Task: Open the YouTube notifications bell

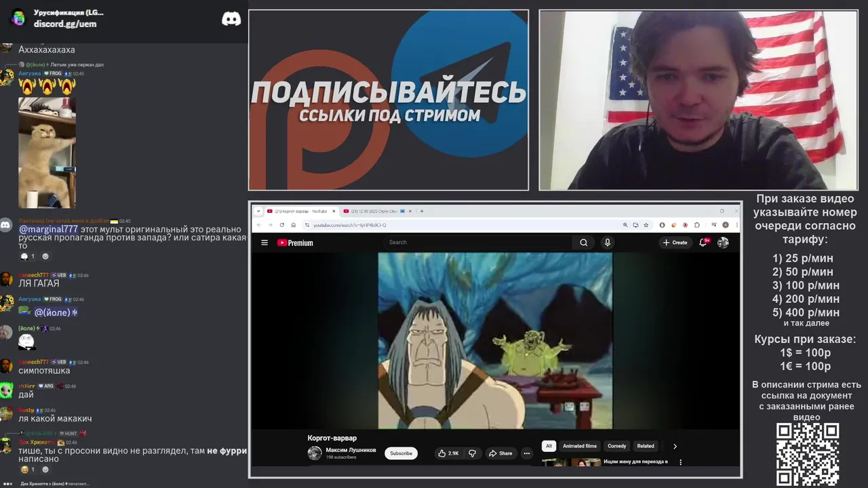Action: coord(704,242)
